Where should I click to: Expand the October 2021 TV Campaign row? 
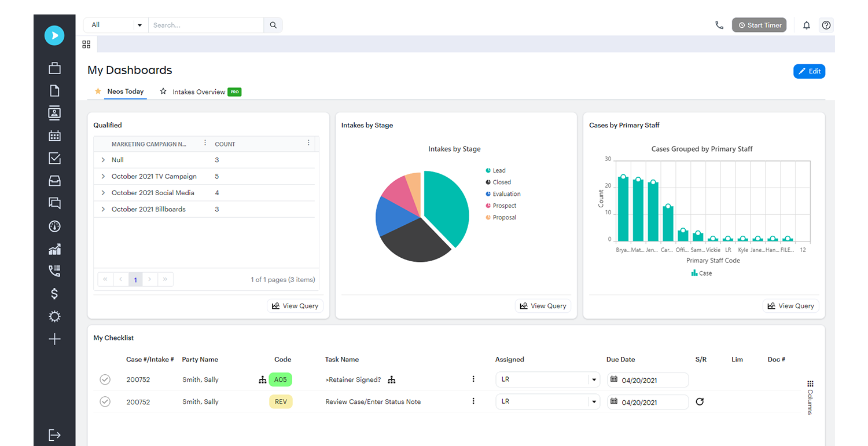(104, 176)
